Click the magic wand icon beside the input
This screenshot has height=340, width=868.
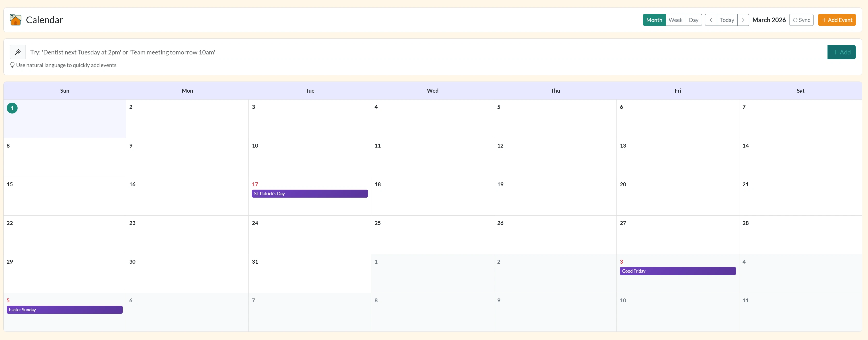18,52
